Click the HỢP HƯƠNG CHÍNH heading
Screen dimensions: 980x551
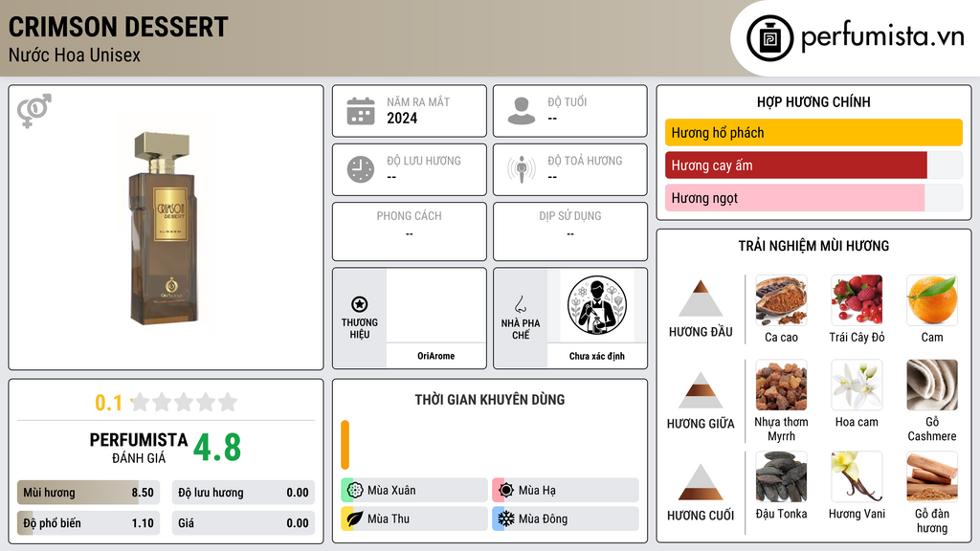(813, 101)
